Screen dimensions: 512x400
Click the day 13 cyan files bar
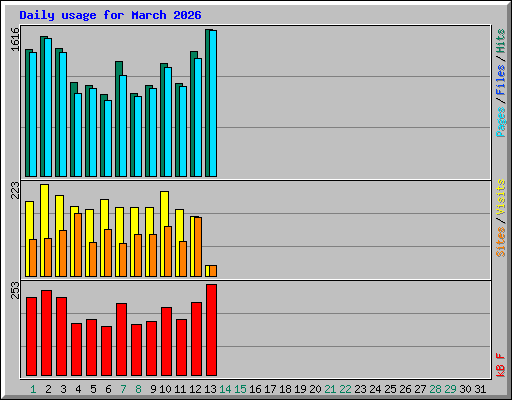tap(213, 103)
